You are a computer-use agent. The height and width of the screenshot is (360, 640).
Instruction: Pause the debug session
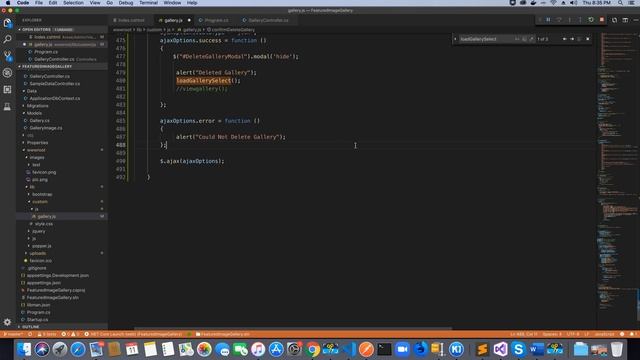[x=549, y=20]
